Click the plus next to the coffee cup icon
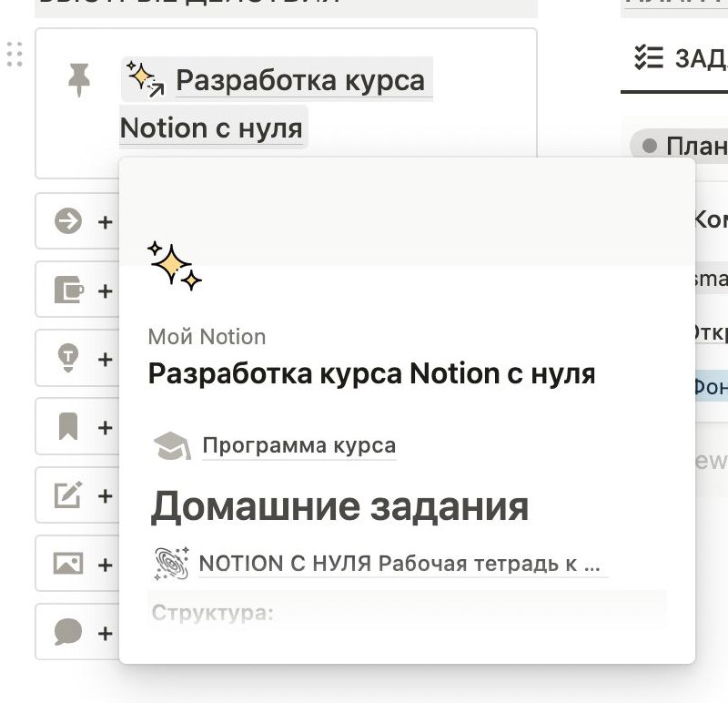Image resolution: width=728 pixels, height=703 pixels. [x=106, y=290]
